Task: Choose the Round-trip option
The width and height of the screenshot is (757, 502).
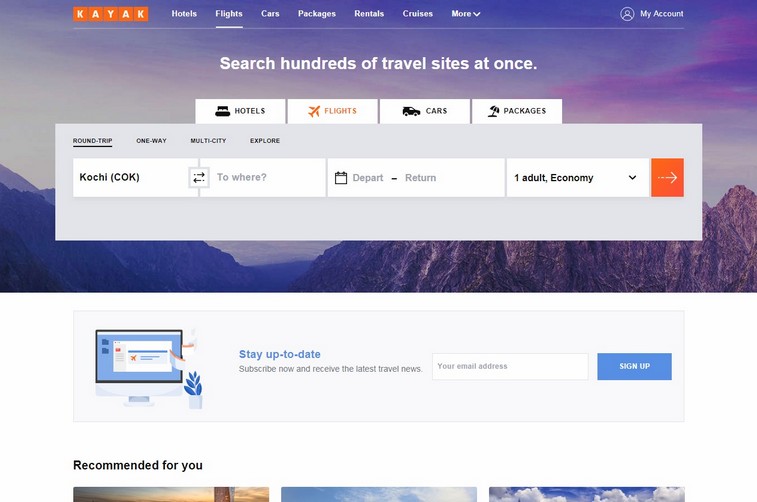Action: tap(93, 141)
